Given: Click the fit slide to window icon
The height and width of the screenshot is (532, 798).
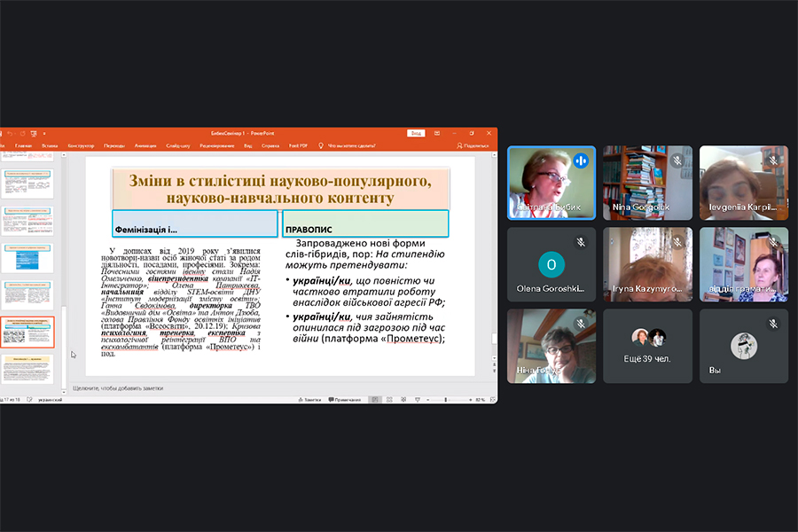Looking at the screenshot, I should click(493, 400).
